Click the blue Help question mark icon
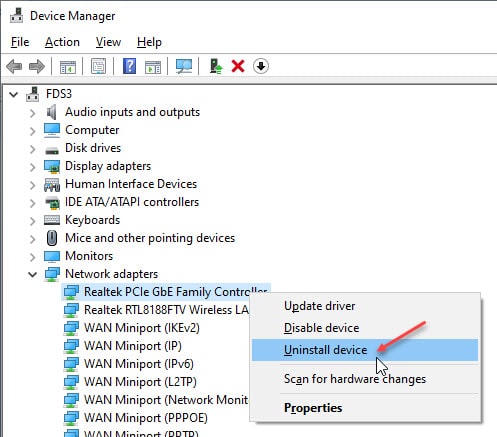Image resolution: width=497 pixels, height=437 pixels. (x=129, y=66)
